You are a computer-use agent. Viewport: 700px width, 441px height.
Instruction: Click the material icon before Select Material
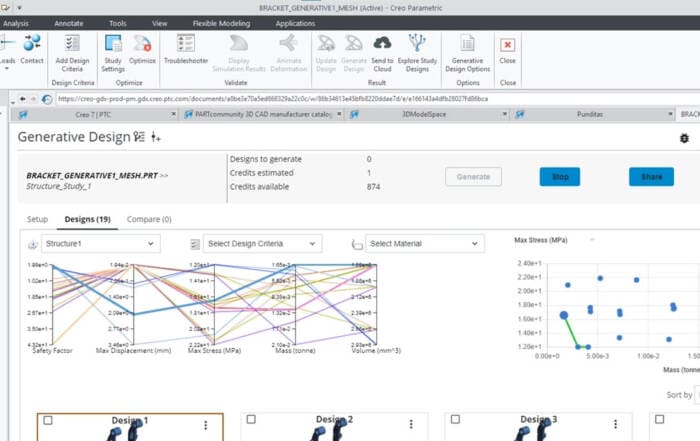(357, 244)
